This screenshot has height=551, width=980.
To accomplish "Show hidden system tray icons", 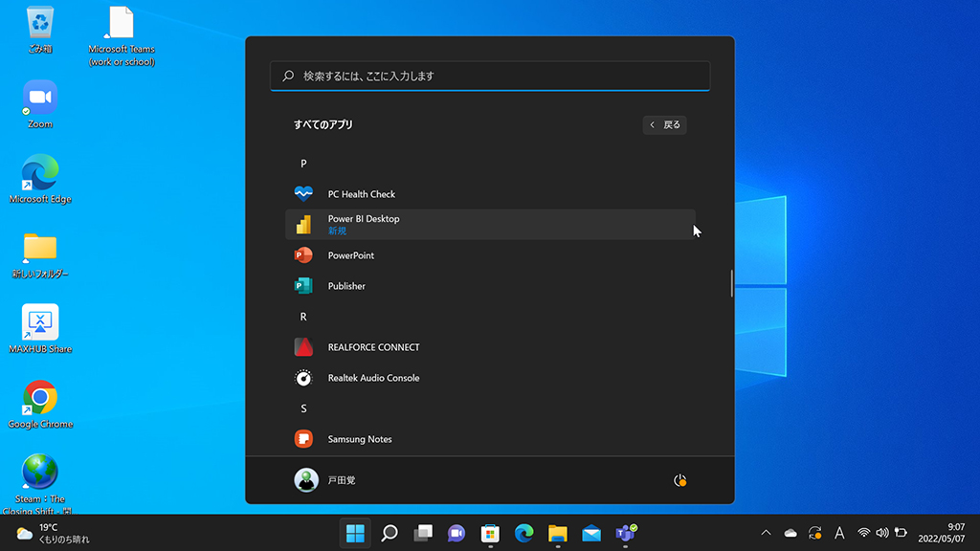I will tap(766, 533).
